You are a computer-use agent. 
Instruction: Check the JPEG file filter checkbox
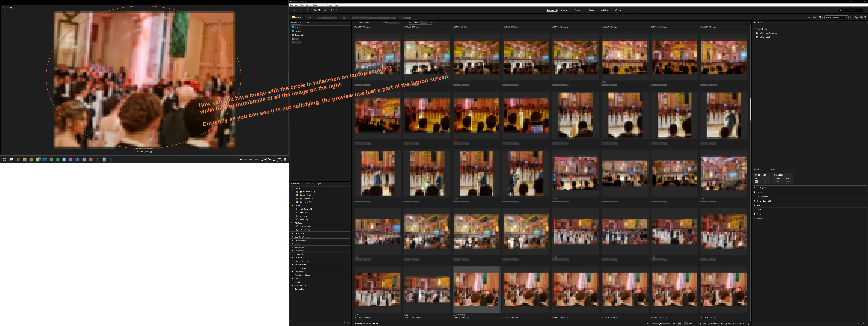coord(297,226)
